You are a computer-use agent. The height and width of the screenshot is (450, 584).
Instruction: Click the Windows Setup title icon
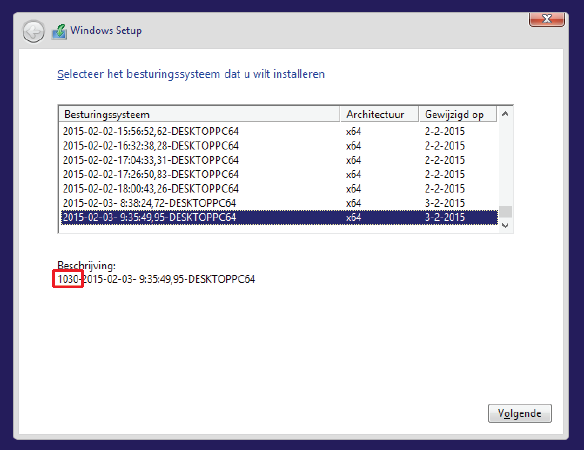[x=59, y=32]
